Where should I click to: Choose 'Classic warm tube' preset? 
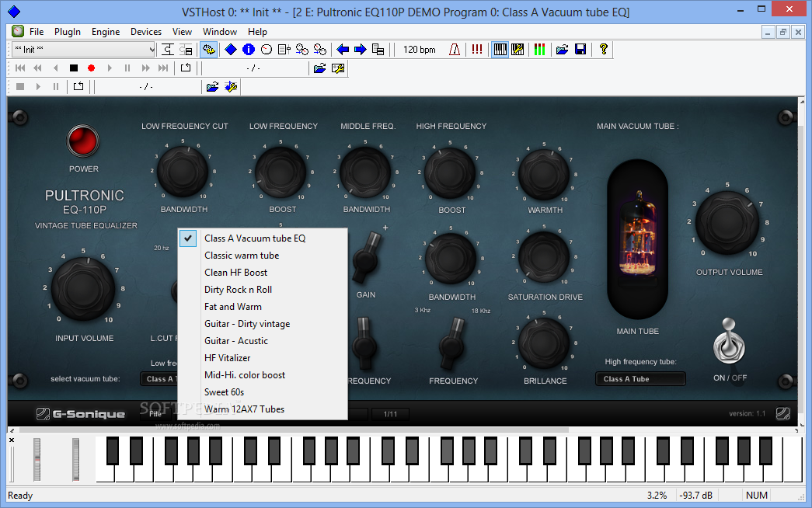[263, 256]
